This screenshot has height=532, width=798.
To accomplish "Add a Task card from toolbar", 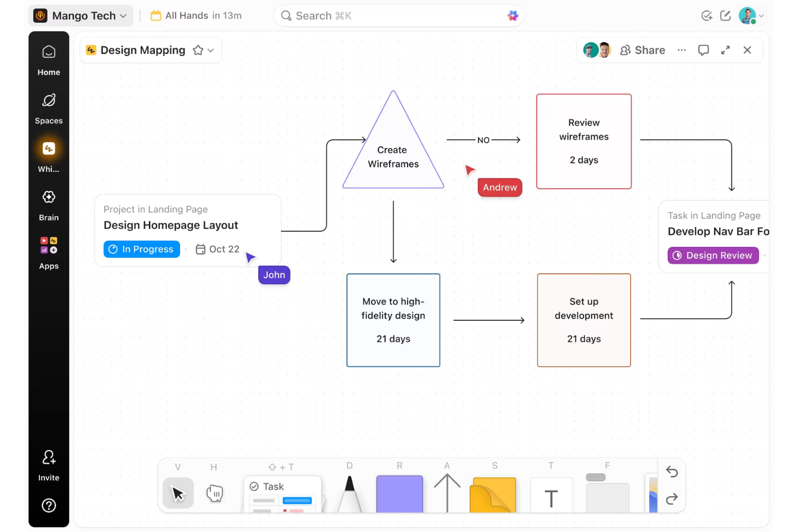I will point(283,494).
